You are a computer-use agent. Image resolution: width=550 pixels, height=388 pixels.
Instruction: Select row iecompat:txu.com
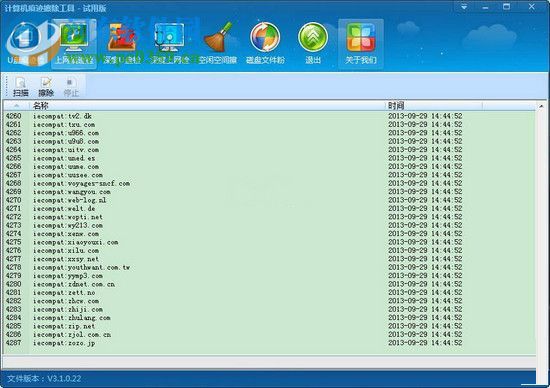point(269,125)
